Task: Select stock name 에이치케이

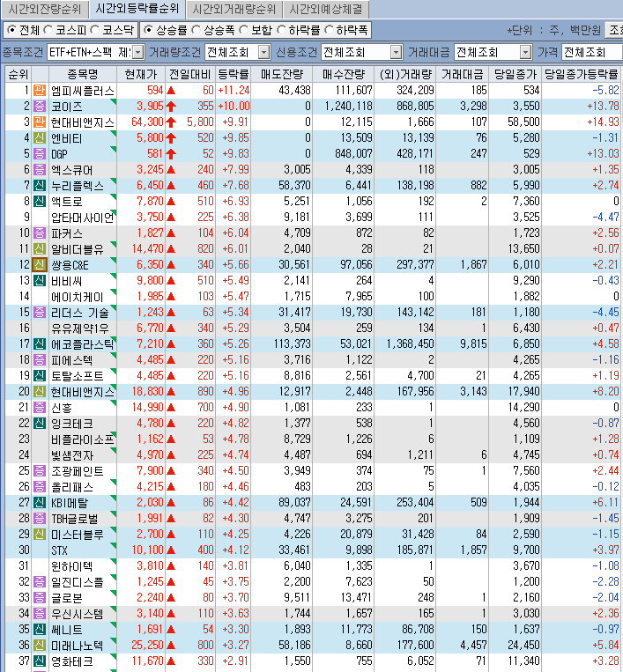Action: coord(78,297)
